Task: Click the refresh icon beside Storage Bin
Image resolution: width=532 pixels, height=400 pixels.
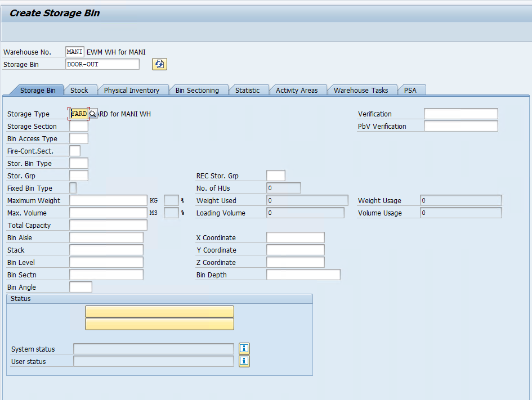Action: point(159,64)
